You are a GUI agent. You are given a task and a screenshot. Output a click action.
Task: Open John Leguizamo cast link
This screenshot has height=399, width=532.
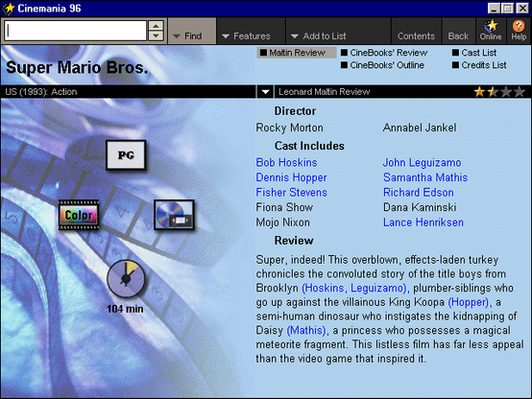pyautogui.click(x=423, y=162)
